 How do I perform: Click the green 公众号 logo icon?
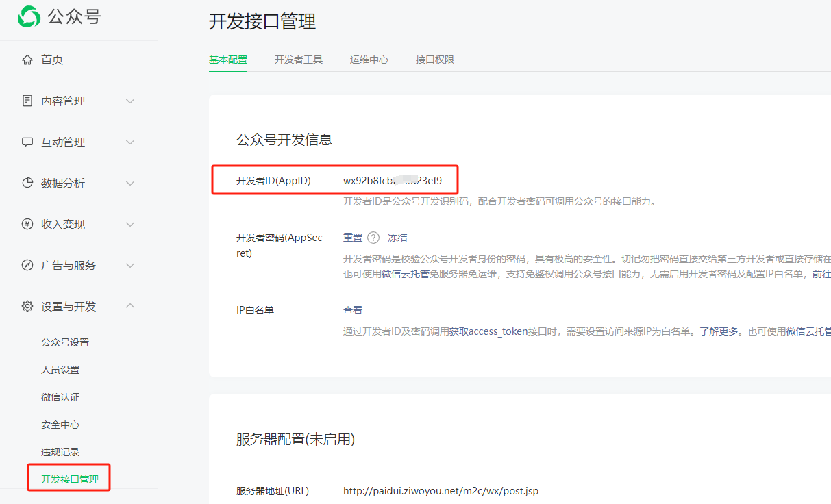coord(29,17)
